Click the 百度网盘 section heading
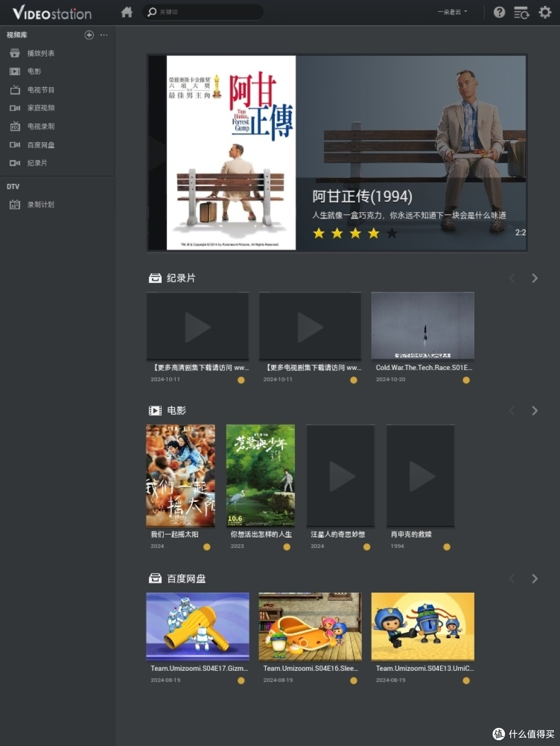This screenshot has width=560, height=746. (x=186, y=578)
